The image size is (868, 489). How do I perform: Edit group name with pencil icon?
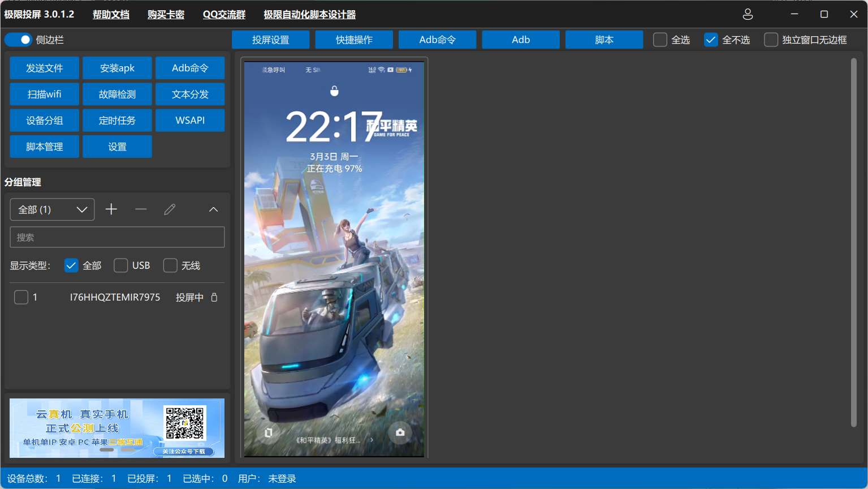(170, 209)
